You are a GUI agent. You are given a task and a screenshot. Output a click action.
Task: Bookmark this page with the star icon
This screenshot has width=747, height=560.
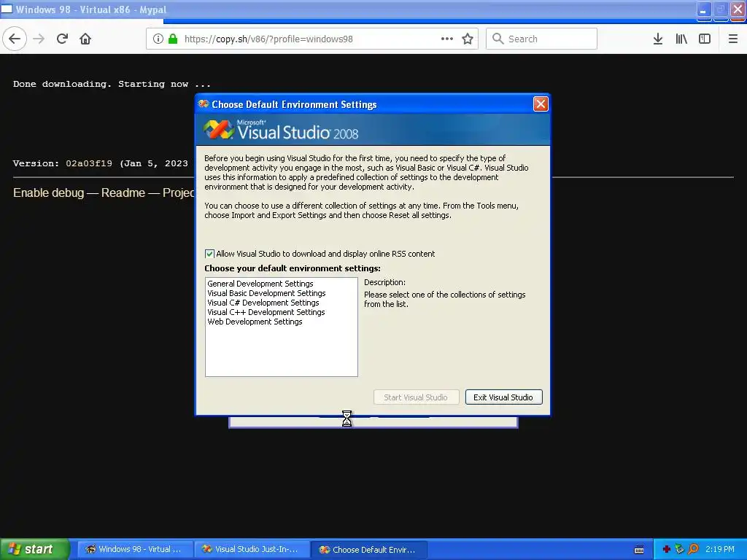pos(468,39)
